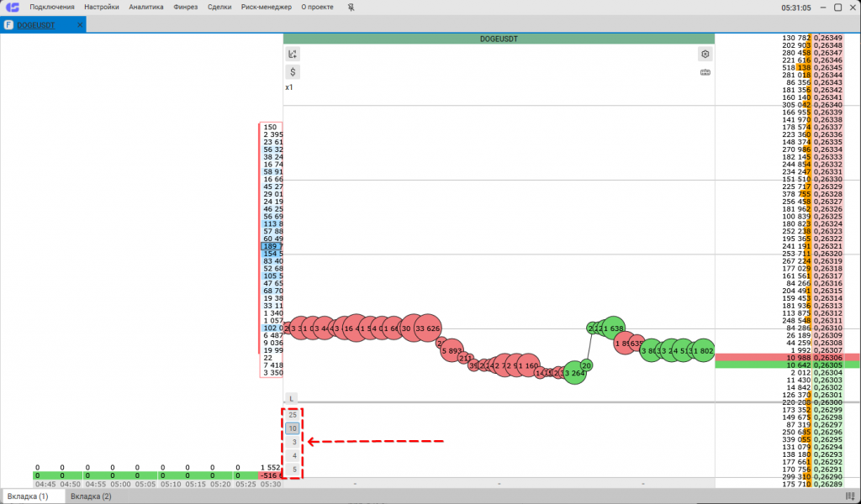Screen dimensions: 861x504
Task: Select the 5 volume preset button
Action: [x=293, y=469]
